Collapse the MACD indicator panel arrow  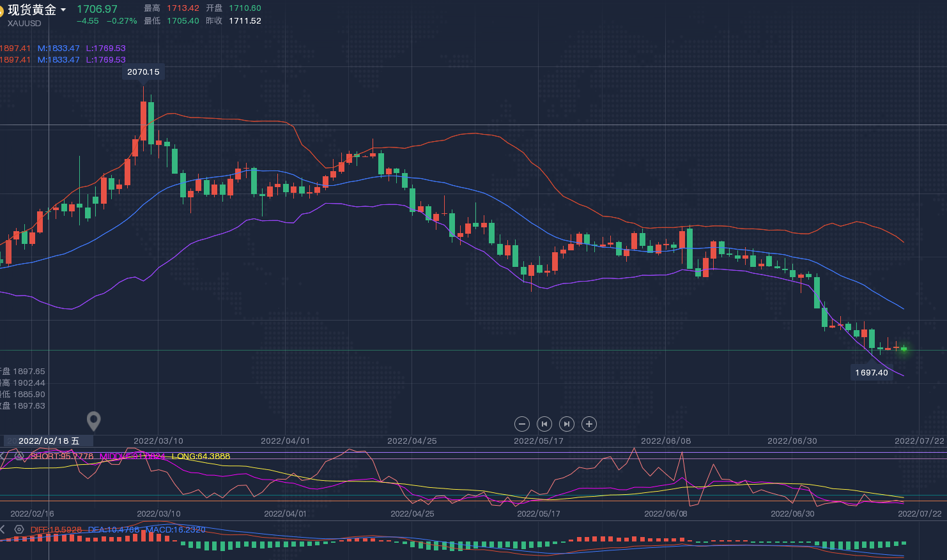pos(3,529)
